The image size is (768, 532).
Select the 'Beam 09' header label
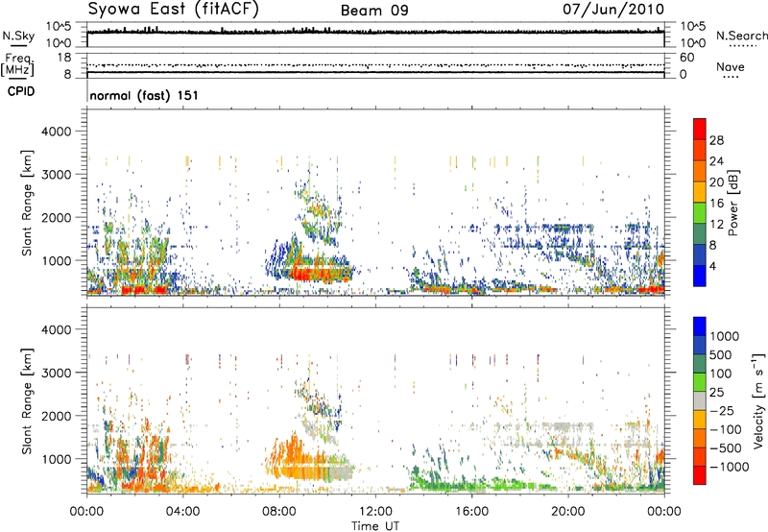[374, 11]
